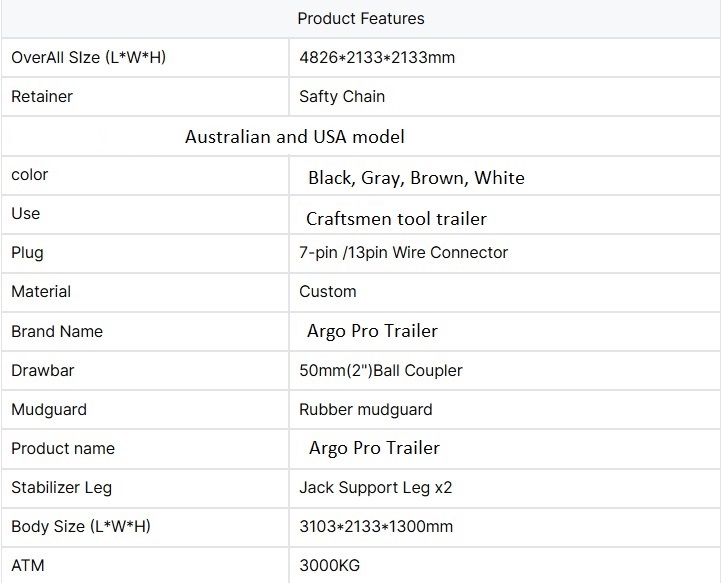Select the Rubber mudguard value cell
The image size is (726, 583).
tap(366, 409)
